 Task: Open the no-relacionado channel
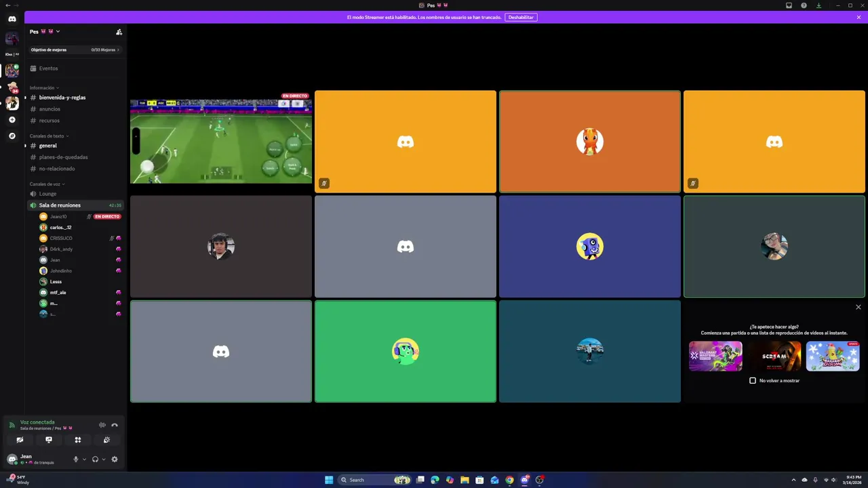coord(75,169)
